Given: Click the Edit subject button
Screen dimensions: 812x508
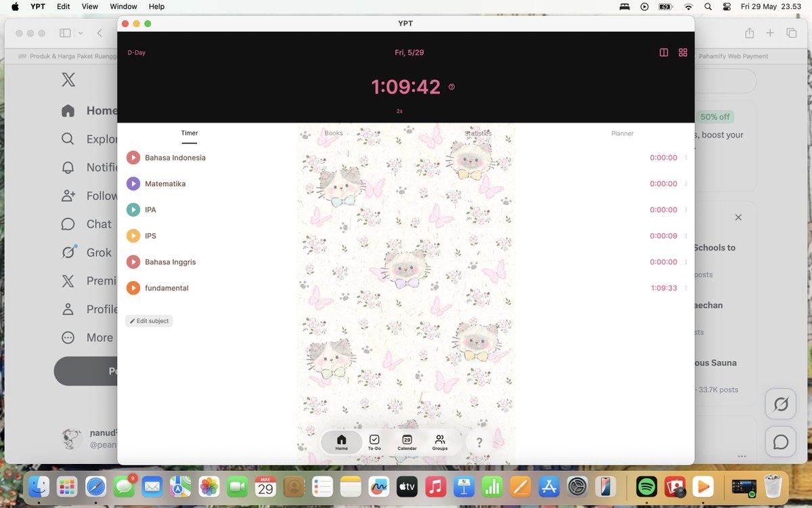Looking at the screenshot, I should pyautogui.click(x=149, y=321).
